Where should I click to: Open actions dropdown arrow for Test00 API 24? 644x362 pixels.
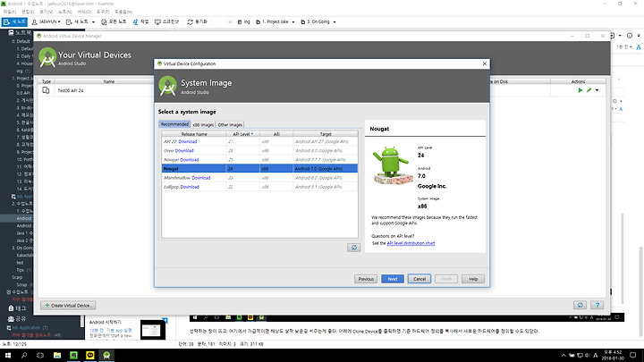(597, 90)
